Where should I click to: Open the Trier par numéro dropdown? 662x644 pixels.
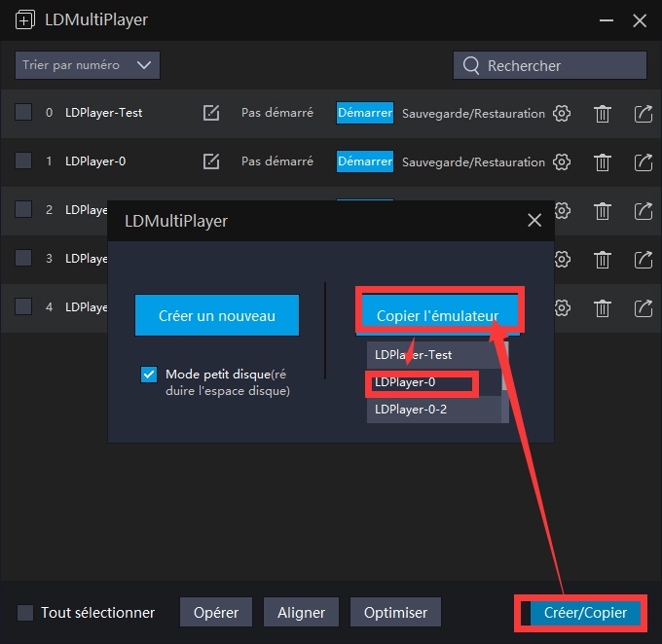pyautogui.click(x=88, y=65)
